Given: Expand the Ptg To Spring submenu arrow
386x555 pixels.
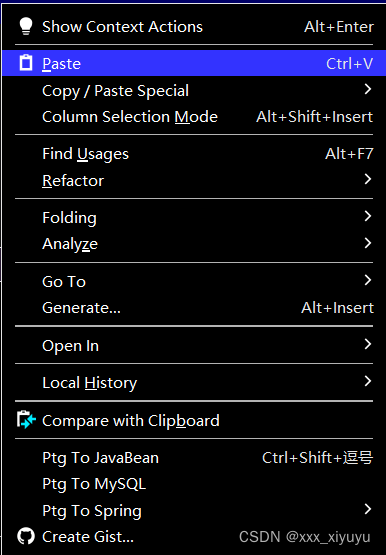Looking at the screenshot, I should [x=368, y=509].
